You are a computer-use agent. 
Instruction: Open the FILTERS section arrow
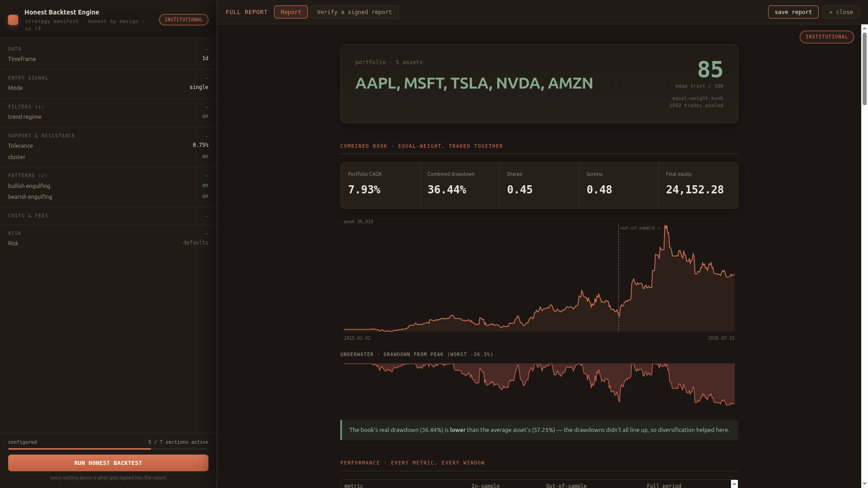207,107
